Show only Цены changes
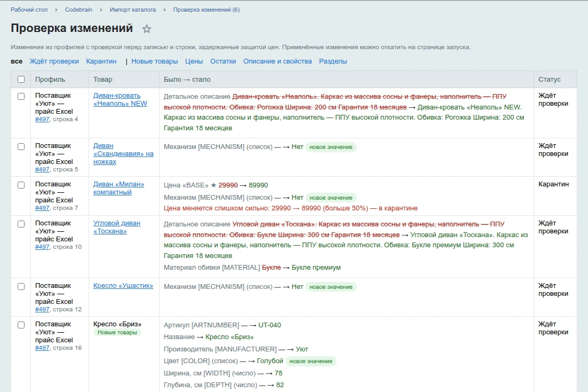The image size is (588, 392). pyautogui.click(x=194, y=61)
